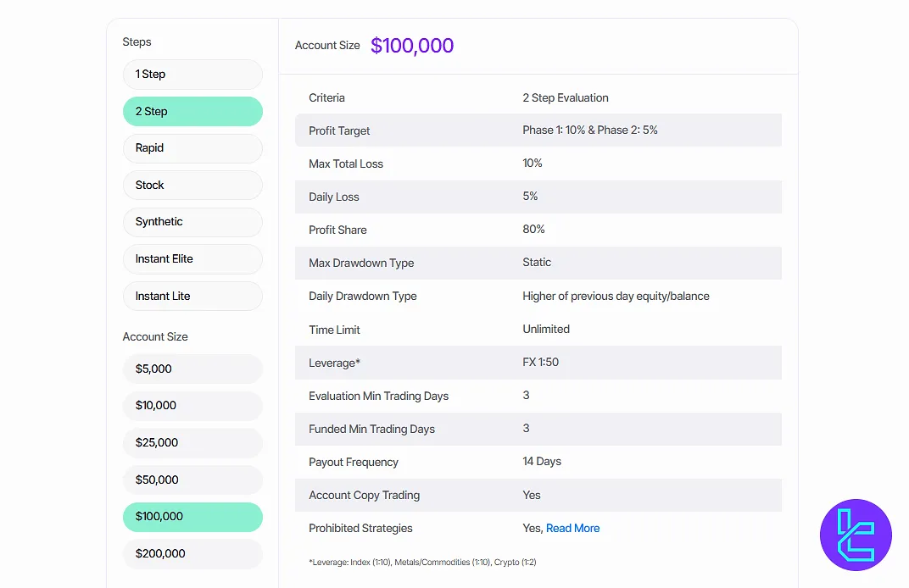909x588 pixels.
Task: Click the Account Size heading showing $100,000
Action: tap(412, 45)
